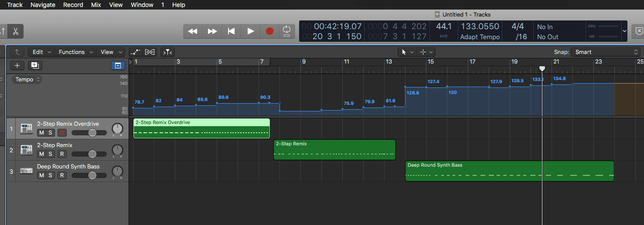The height and width of the screenshot is (225, 644).
Task: Open the Snap Smart dropdown
Action: (605, 52)
